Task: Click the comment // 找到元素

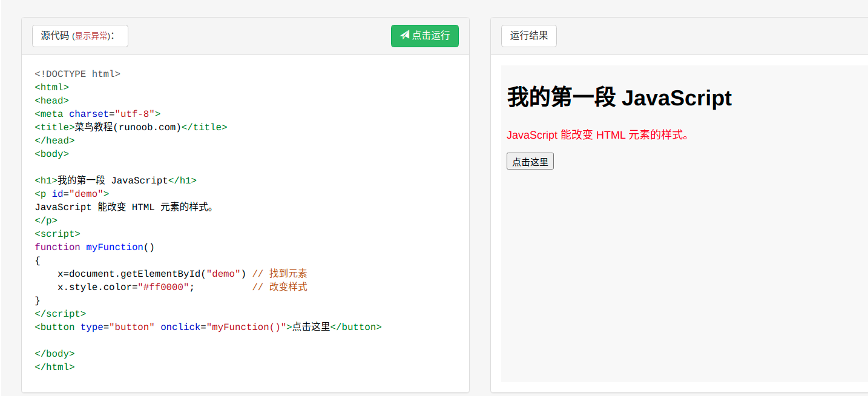Action: tap(280, 274)
